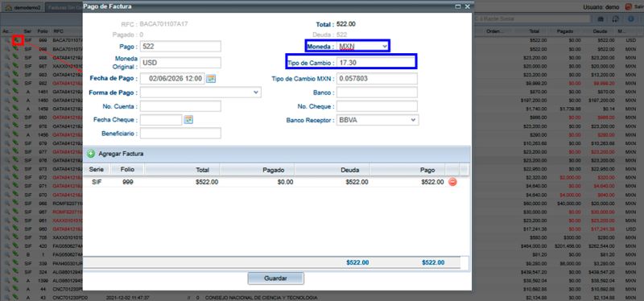Remove invoice folio 999 with the red minus icon

click(x=452, y=182)
